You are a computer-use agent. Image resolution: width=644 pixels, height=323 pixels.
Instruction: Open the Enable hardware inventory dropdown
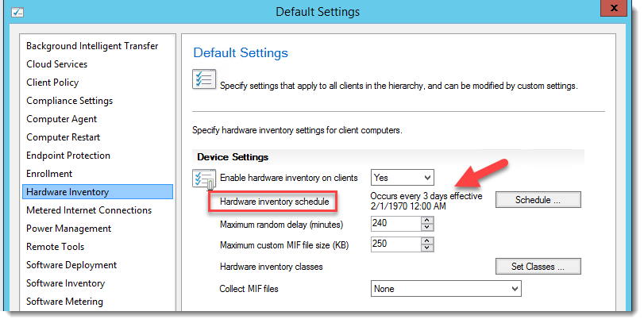click(x=403, y=177)
